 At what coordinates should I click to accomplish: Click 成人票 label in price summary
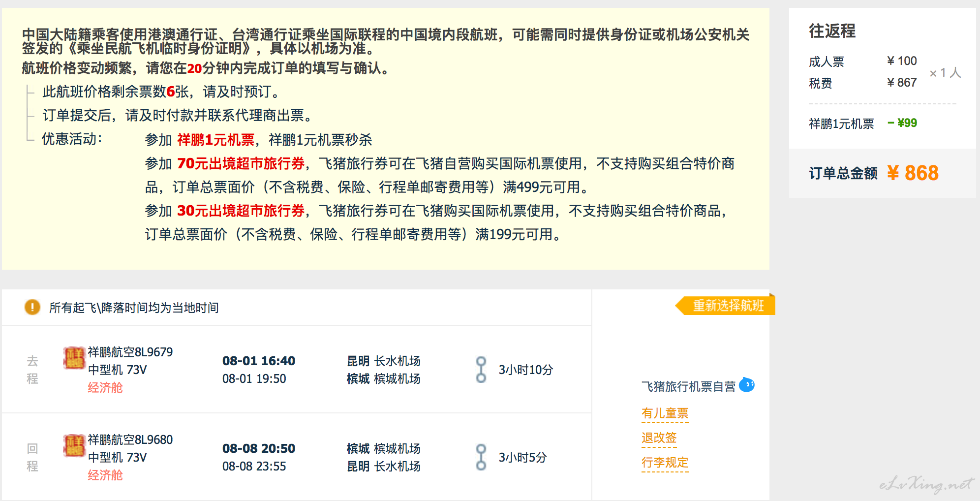[x=827, y=62]
